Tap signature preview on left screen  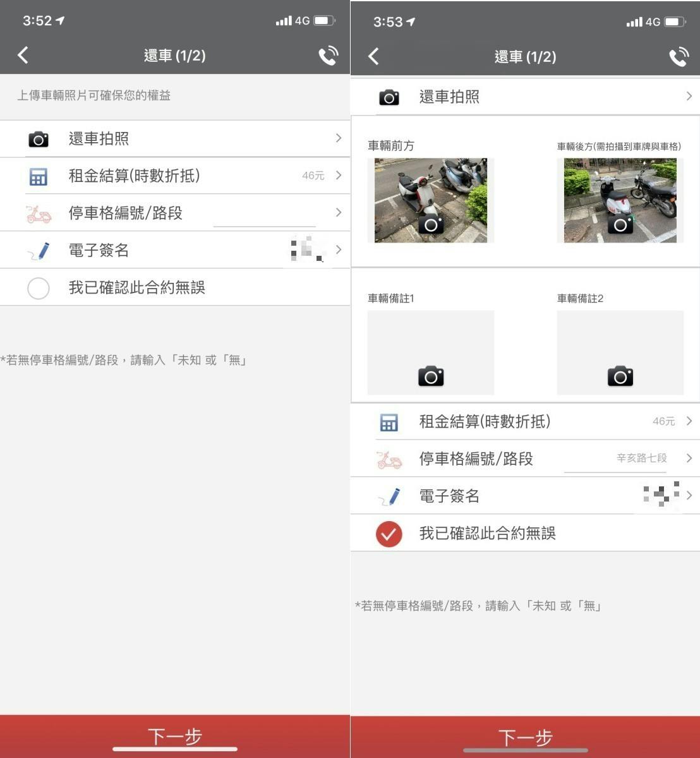[x=307, y=250]
